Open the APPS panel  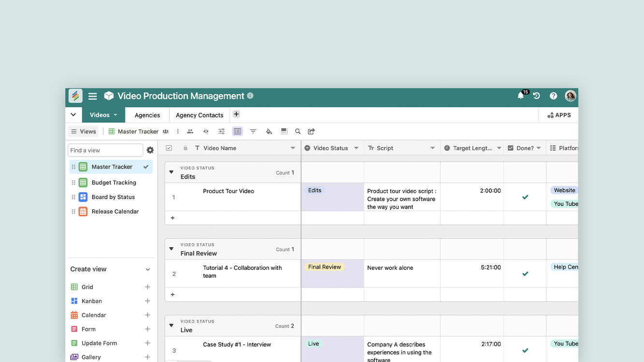pyautogui.click(x=559, y=115)
